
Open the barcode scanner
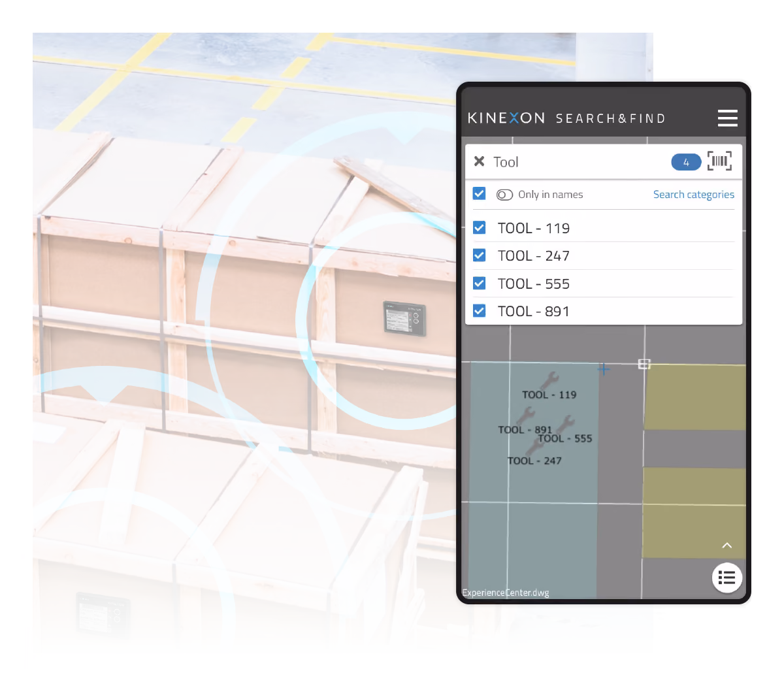coord(719,161)
